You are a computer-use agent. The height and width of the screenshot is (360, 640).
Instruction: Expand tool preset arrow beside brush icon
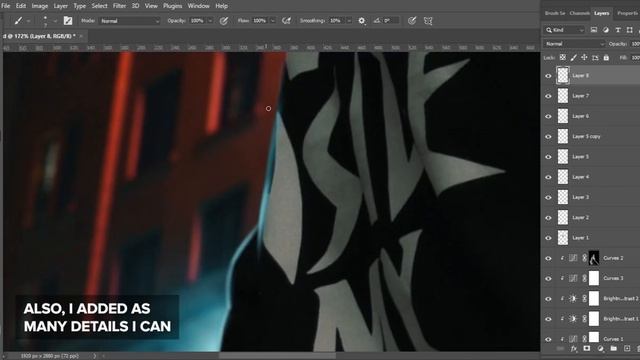(29, 21)
